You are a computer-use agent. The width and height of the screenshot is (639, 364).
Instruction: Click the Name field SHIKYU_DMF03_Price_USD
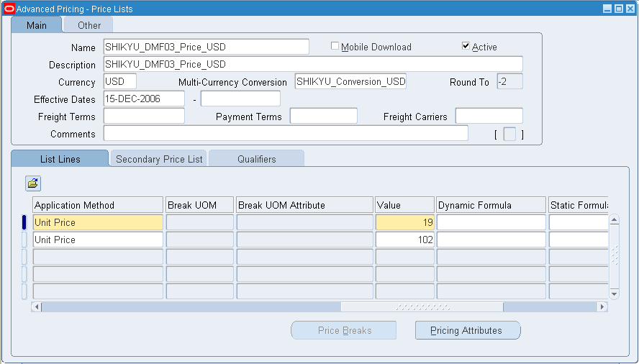(x=207, y=47)
